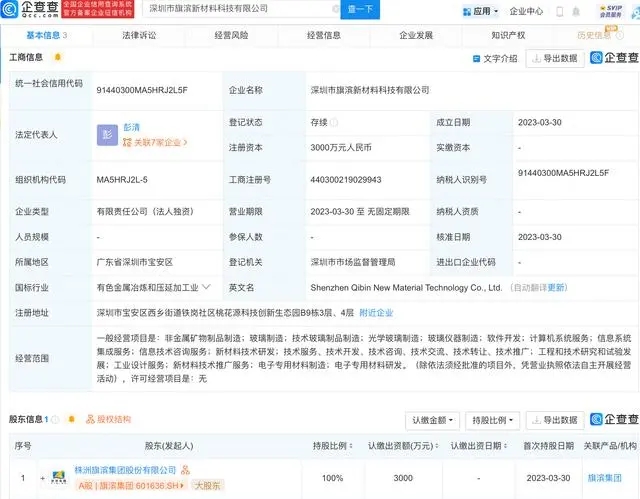Screen dimensions: 640x499
Task: Switch to the 法律诉讼 tab
Action: pos(139,35)
